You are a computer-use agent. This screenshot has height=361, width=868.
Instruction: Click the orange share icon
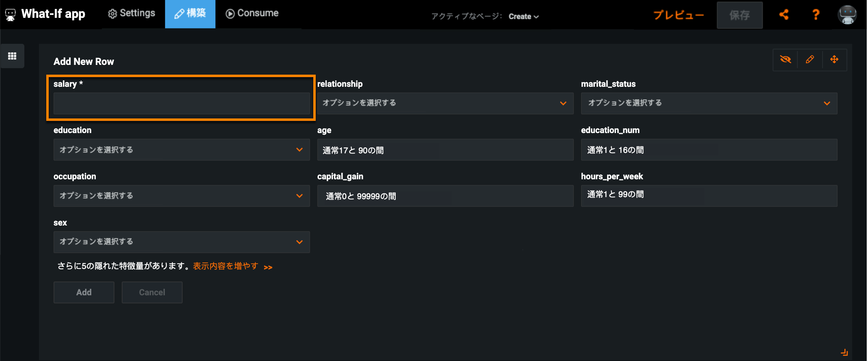[784, 15]
